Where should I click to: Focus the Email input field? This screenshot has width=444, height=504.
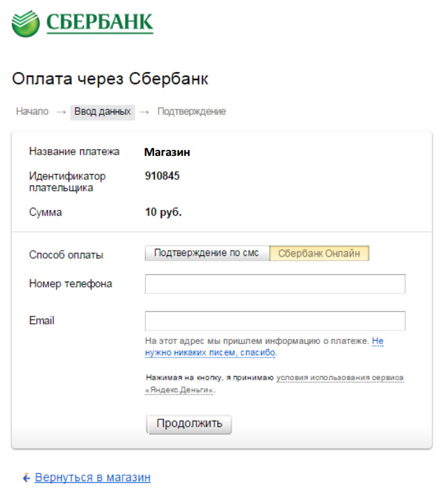tap(275, 321)
